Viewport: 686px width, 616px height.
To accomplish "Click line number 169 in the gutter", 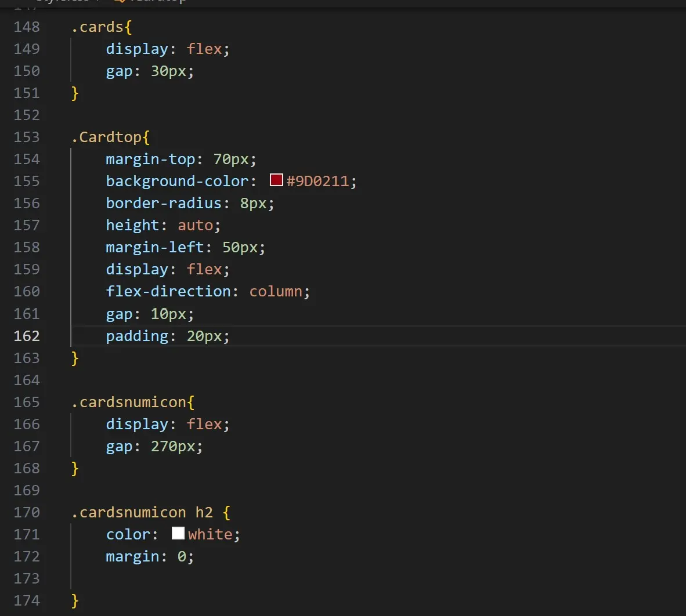I will [27, 491].
